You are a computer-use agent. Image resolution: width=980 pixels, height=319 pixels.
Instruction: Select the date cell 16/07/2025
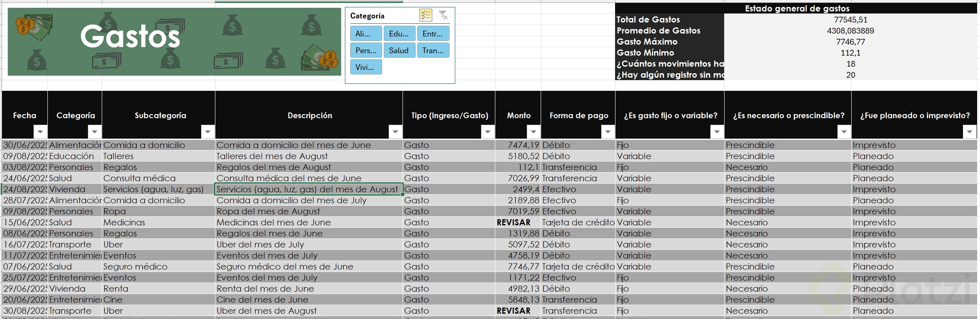tap(25, 244)
